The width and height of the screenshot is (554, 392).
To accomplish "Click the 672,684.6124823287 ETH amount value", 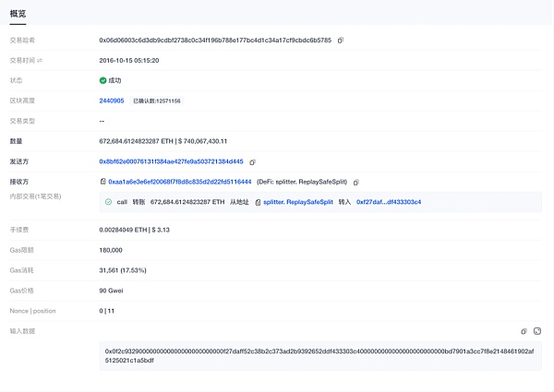I will [x=137, y=141].
